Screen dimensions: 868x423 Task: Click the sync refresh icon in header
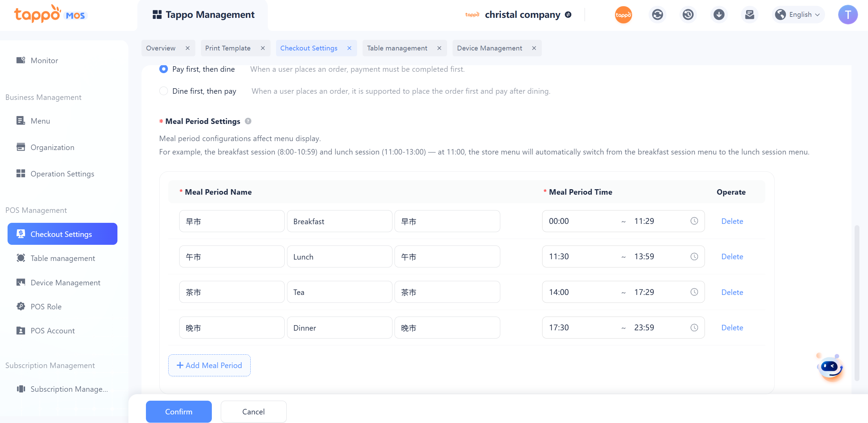point(657,15)
